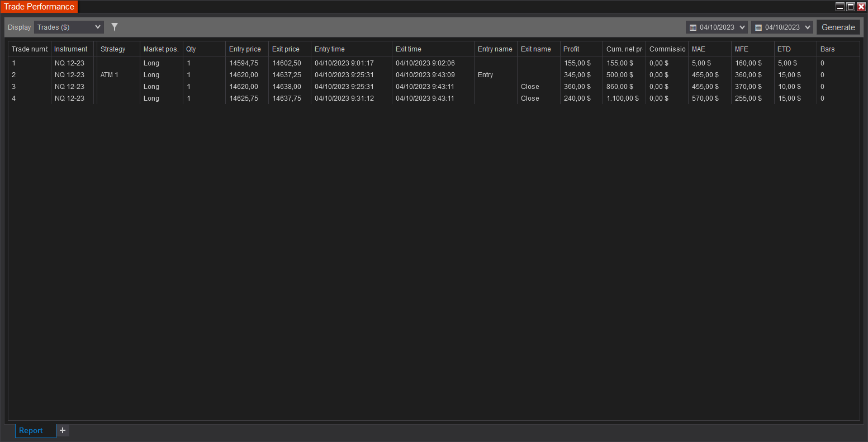Click the filter funnel icon
The image size is (868, 442).
(x=115, y=27)
